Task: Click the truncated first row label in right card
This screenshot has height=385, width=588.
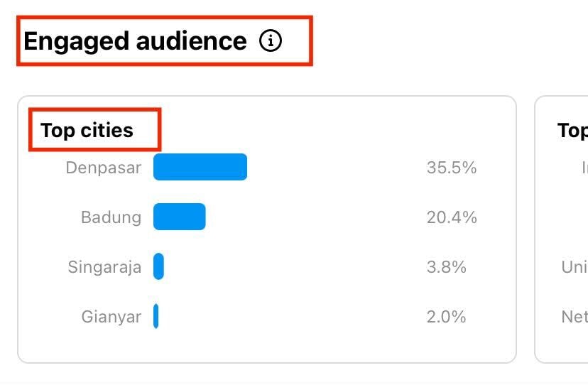Action: pyautogui.click(x=584, y=168)
